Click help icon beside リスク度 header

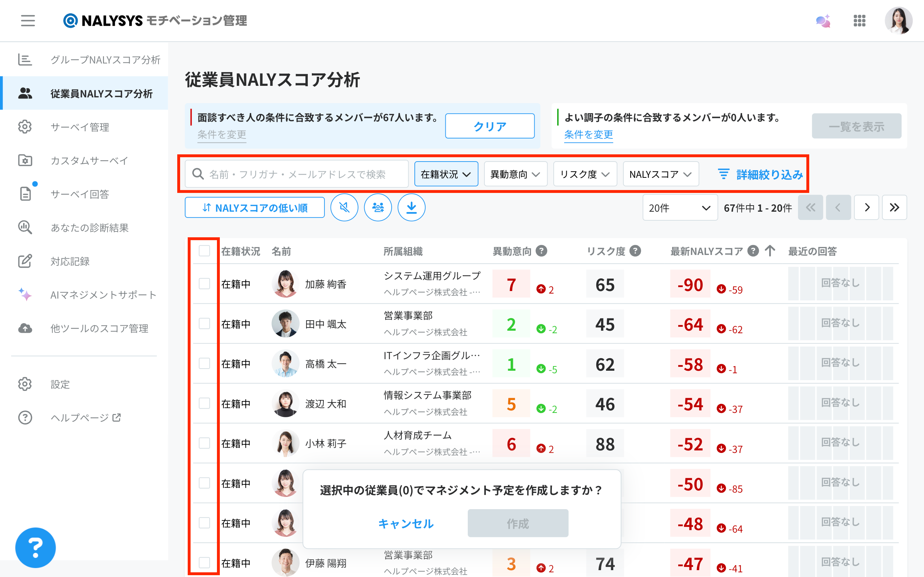(x=635, y=251)
